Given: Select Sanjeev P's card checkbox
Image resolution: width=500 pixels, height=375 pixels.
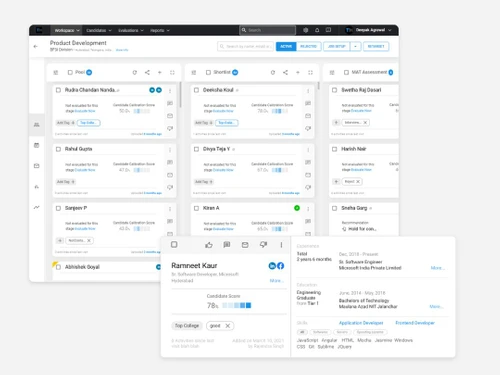Looking at the screenshot, I should point(58,208).
